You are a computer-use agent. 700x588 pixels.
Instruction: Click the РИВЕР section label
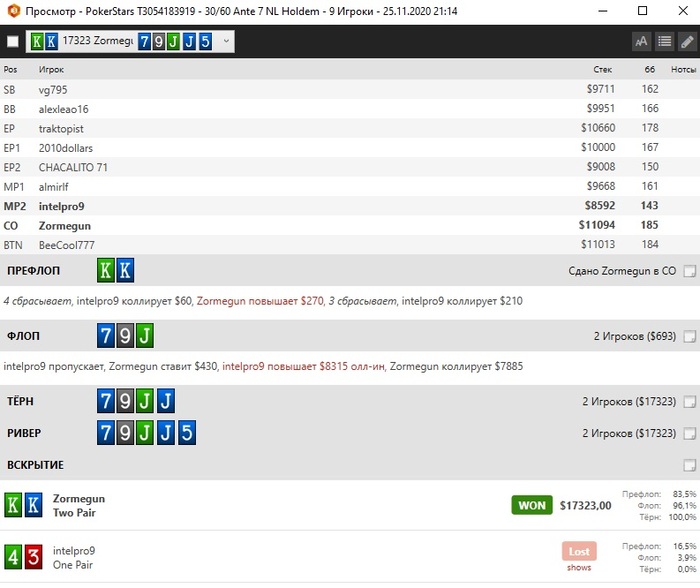point(24,433)
